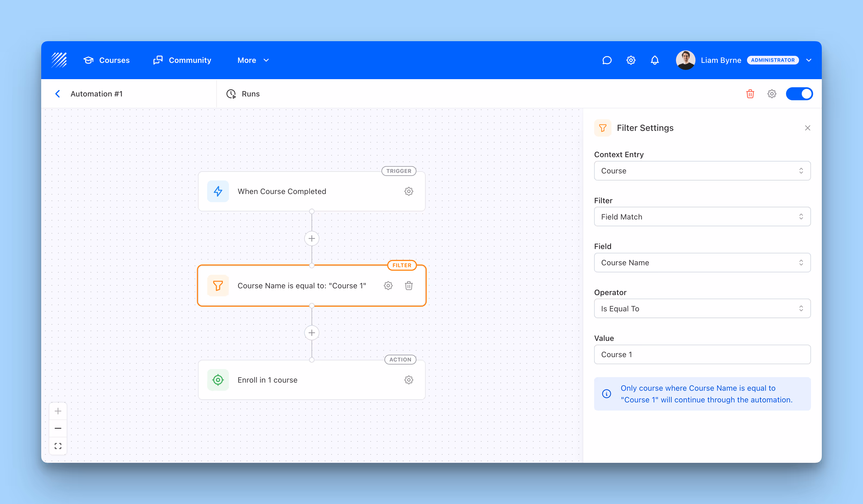Close the Filter Settings panel

(807, 128)
